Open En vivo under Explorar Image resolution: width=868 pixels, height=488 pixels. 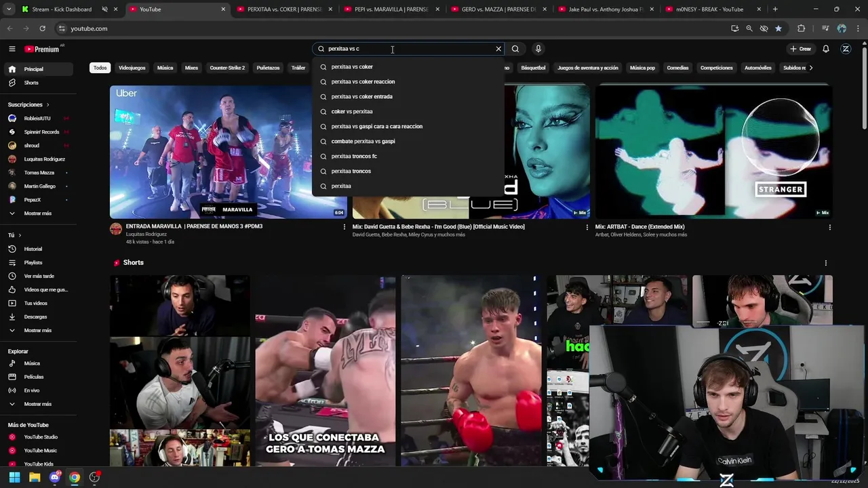(x=38, y=390)
